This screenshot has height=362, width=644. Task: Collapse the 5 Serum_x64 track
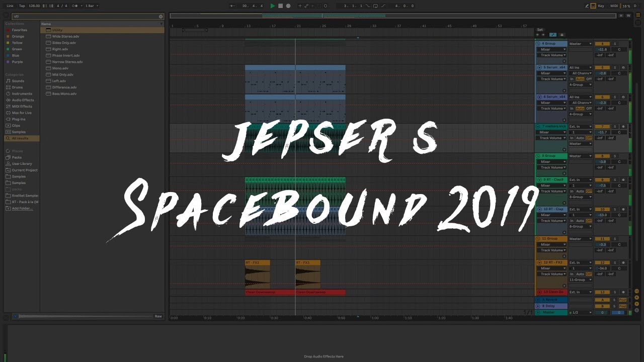coord(539,67)
